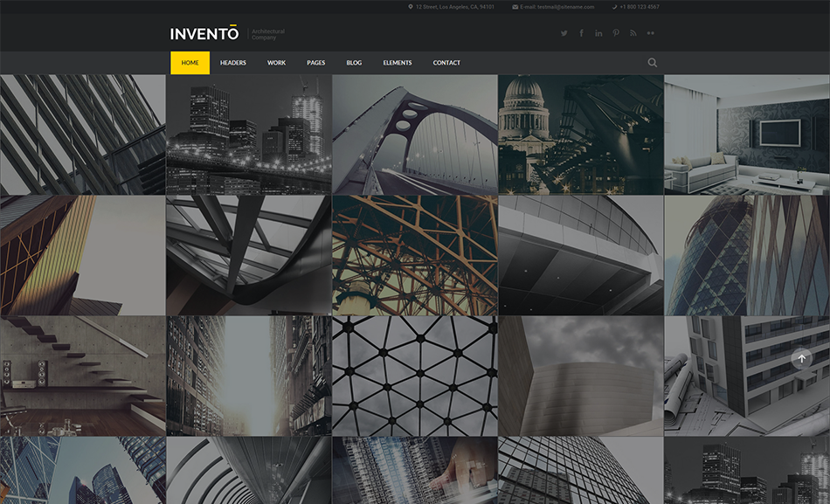Click the +1 800 123 4567 phone number
The image size is (830, 504).
[640, 7]
